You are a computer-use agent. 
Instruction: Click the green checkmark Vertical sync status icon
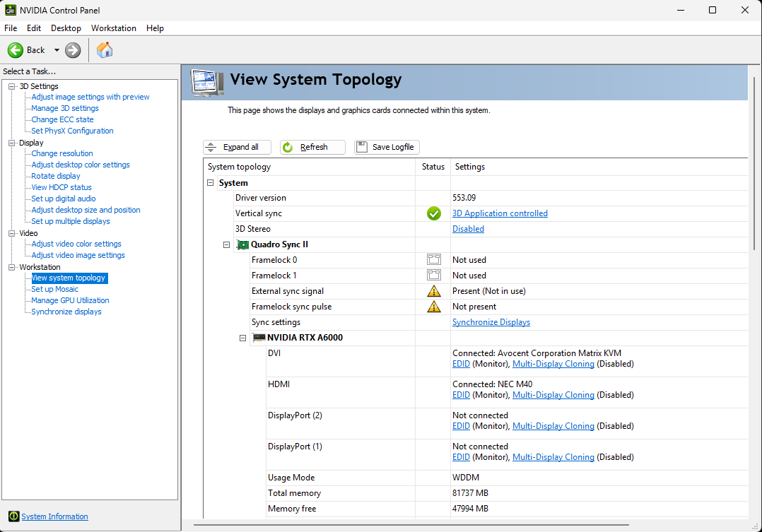(x=433, y=213)
